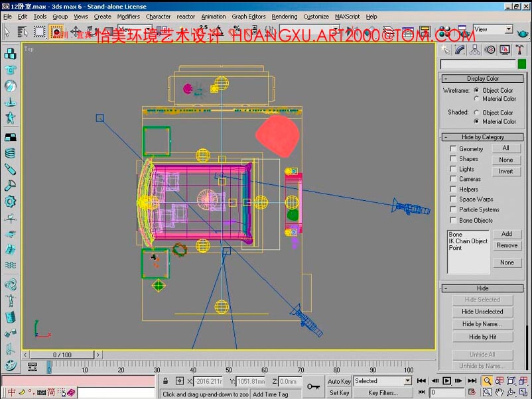Collapse the Hide rollout
Image resolution: width=532 pixels, height=399 pixels.
click(x=482, y=288)
